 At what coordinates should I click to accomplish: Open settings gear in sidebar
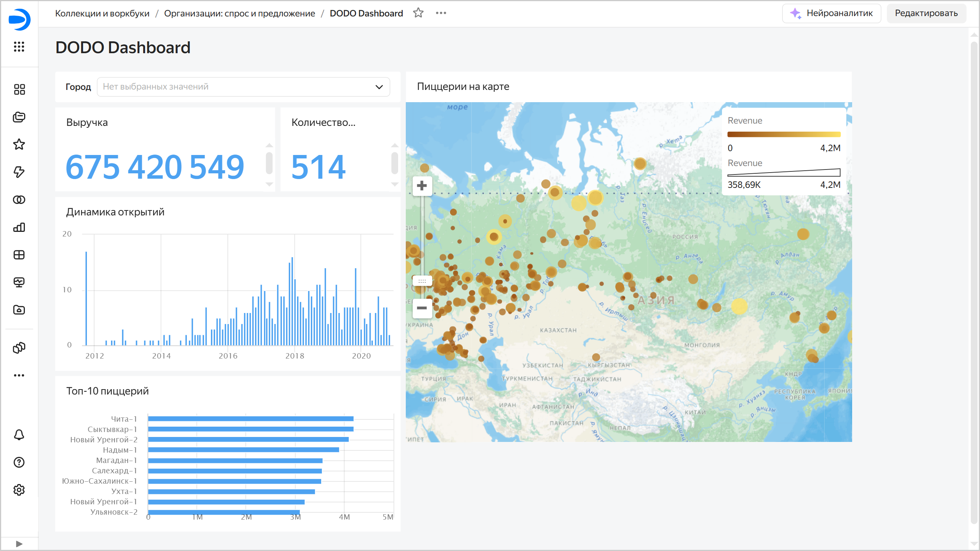click(x=19, y=490)
